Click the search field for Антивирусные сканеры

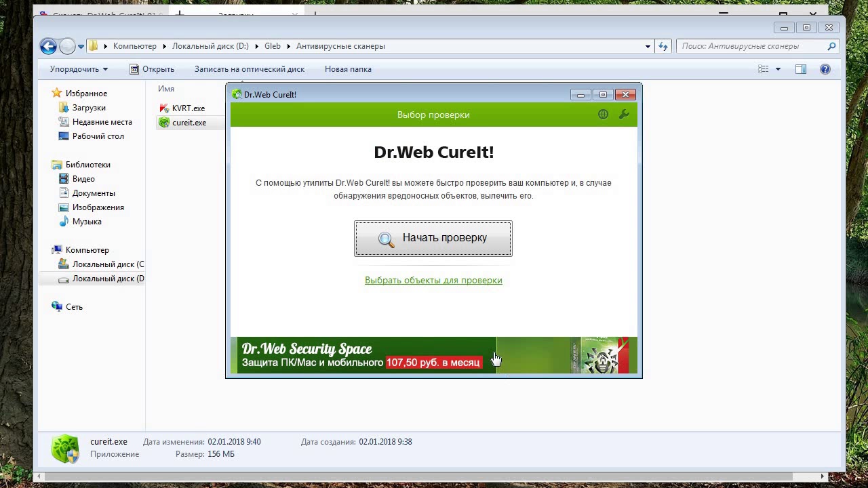(751, 46)
